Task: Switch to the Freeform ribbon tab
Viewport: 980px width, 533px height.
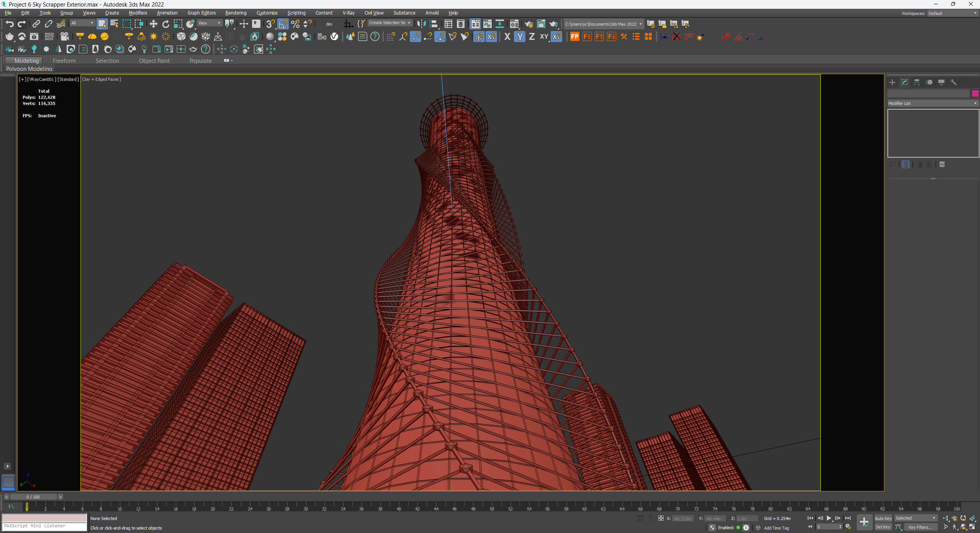Action: click(x=64, y=60)
